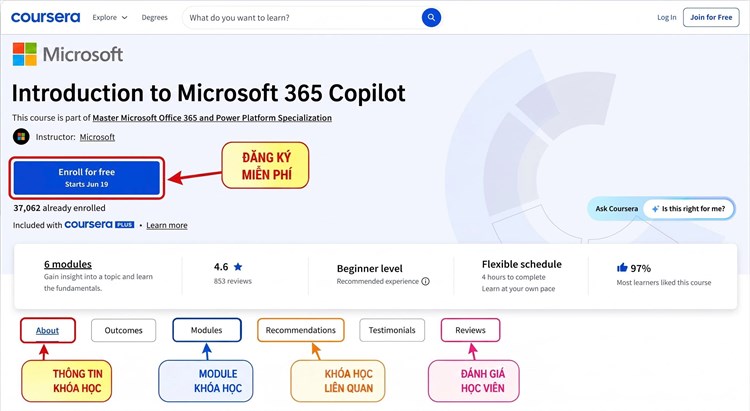Select the Modules tab
750x411 pixels.
[x=207, y=330]
